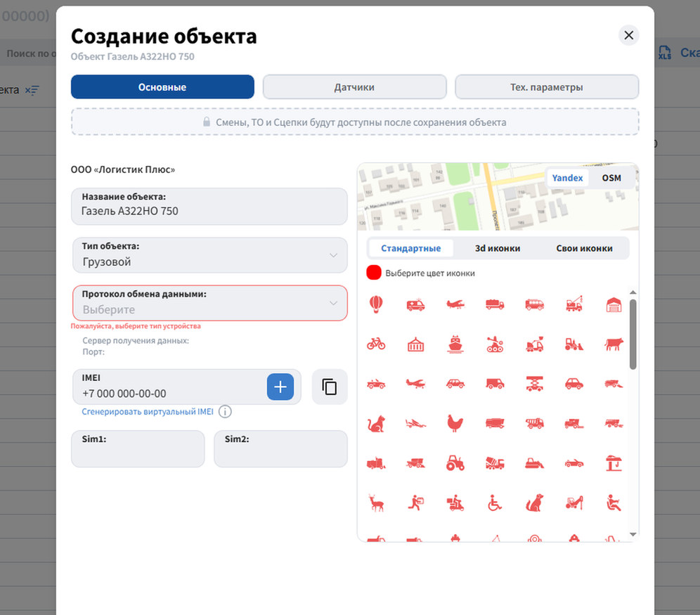
Task: Pick the sitting dog icon
Action: pos(534,503)
